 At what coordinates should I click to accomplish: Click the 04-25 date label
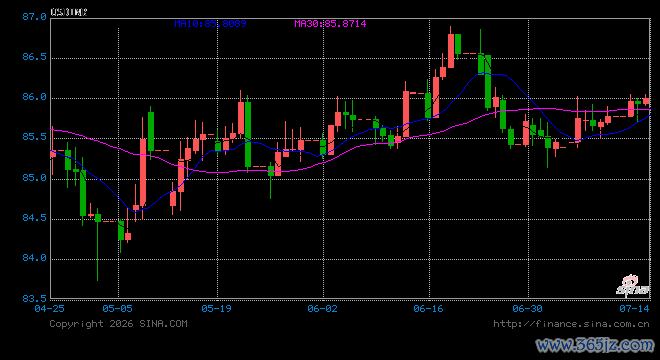(x=49, y=309)
